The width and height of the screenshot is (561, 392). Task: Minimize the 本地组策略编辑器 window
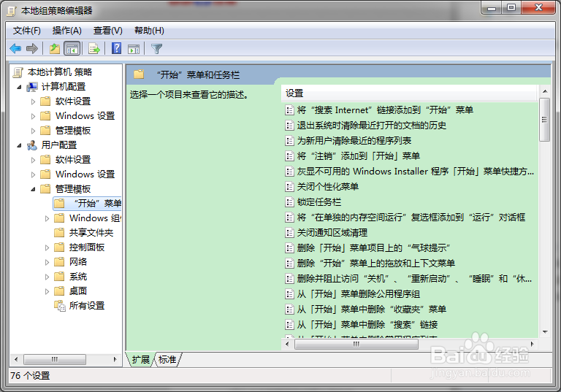[492, 8]
